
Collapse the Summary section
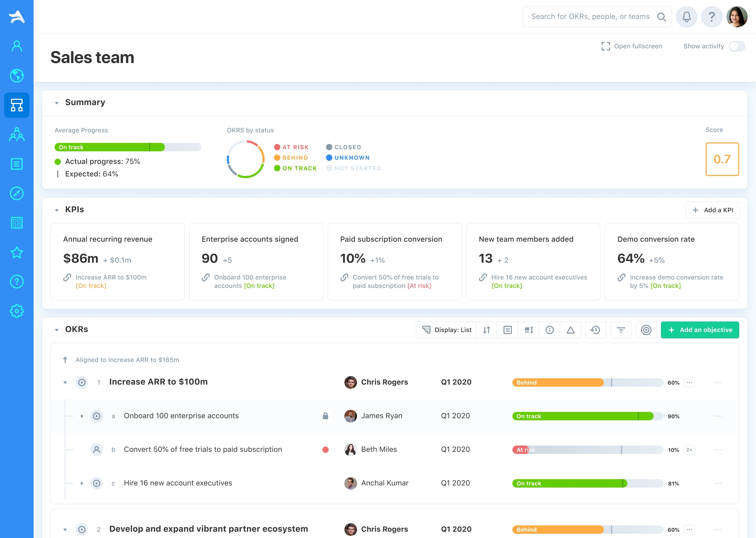click(57, 103)
